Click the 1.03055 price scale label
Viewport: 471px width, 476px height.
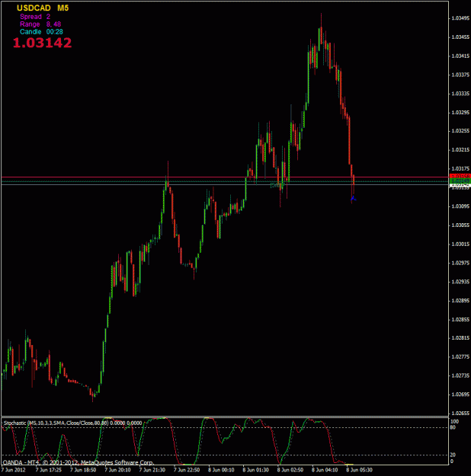[460, 225]
